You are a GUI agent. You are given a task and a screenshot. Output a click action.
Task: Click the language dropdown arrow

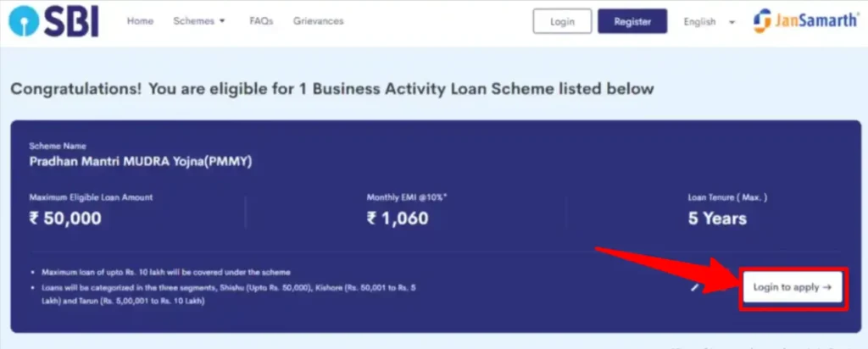coord(732,22)
